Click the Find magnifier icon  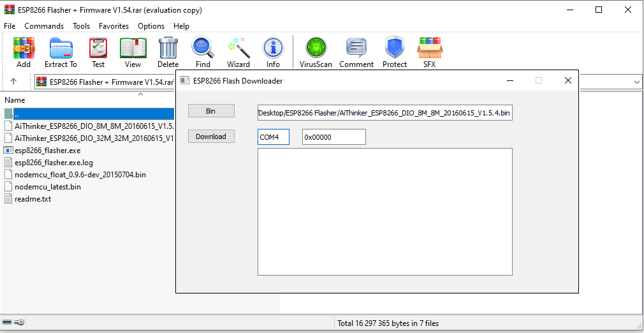(203, 48)
